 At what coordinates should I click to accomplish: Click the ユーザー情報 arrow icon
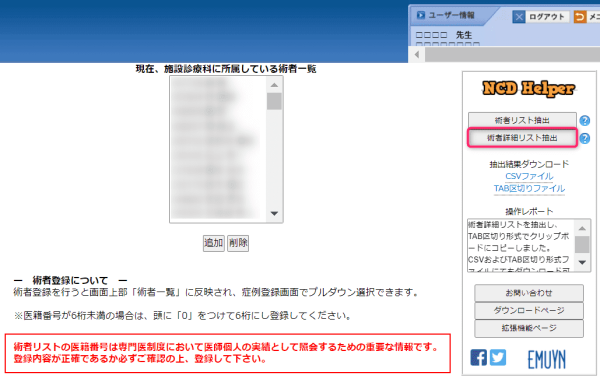click(421, 15)
